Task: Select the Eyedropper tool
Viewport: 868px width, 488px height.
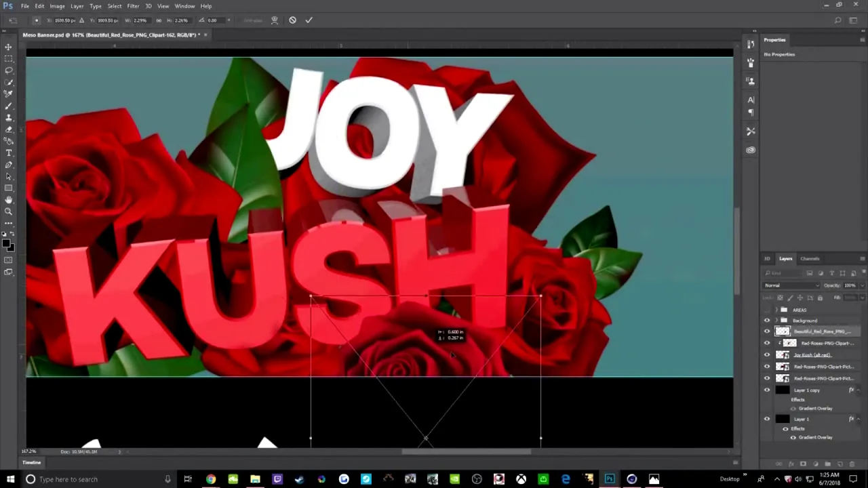Action: tap(8, 94)
